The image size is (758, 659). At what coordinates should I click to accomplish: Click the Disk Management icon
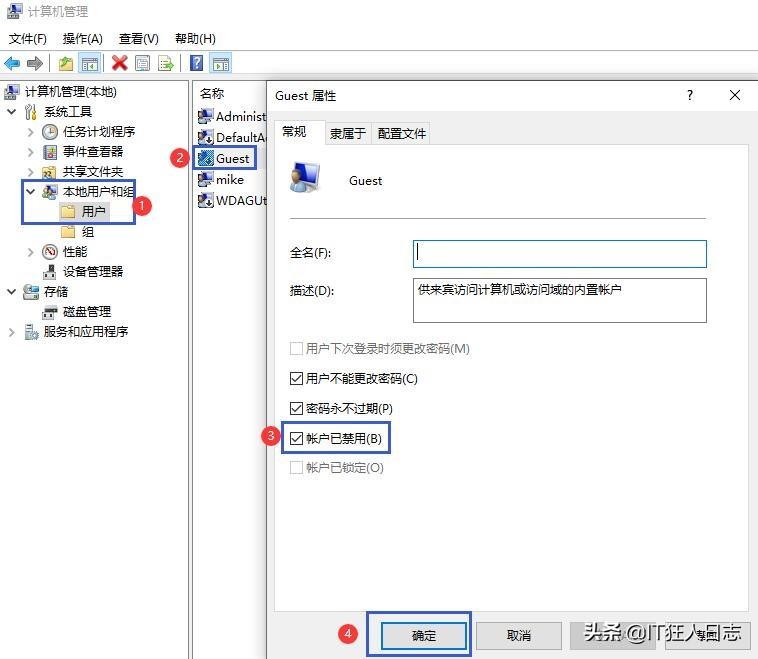[x=49, y=312]
